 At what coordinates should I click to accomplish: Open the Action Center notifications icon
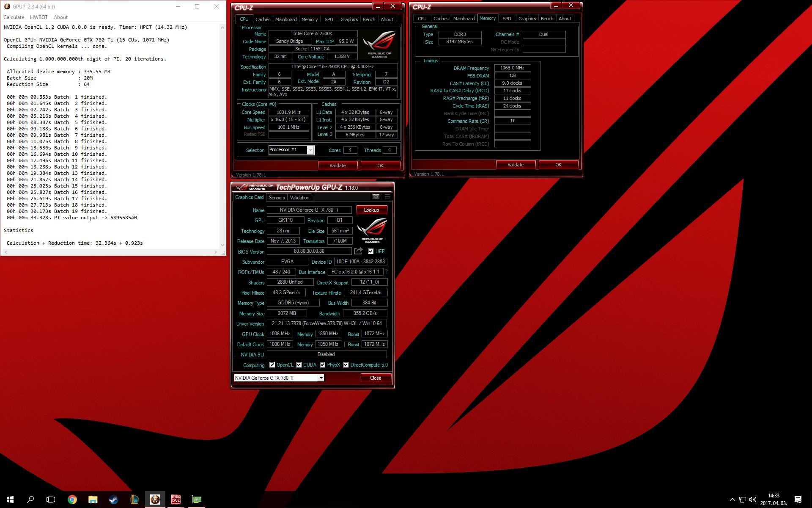(x=798, y=500)
